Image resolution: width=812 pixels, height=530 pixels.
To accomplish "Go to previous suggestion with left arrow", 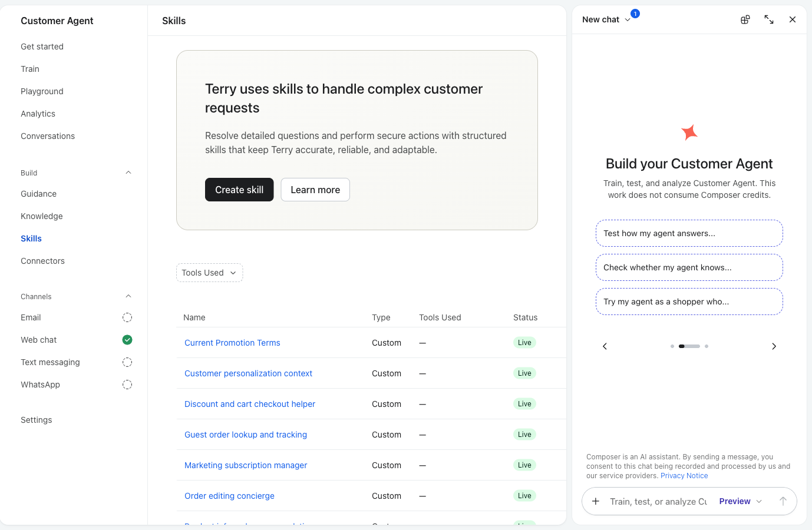I will [x=605, y=346].
